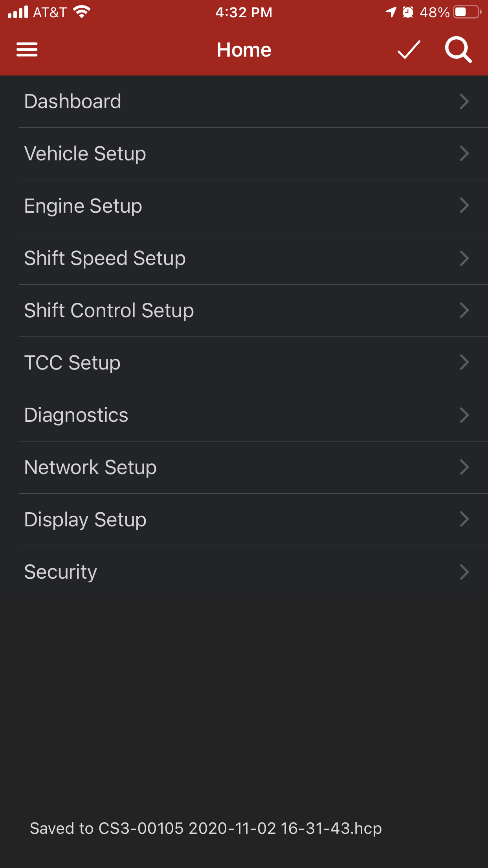
Task: Open search with the magnifier icon
Action: click(x=458, y=50)
